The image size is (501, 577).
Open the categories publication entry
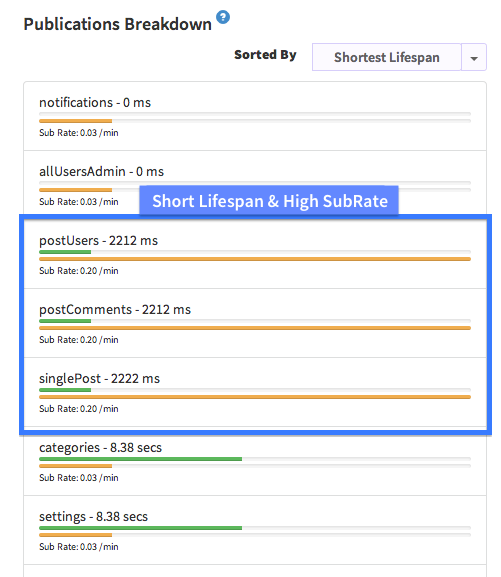pos(255,461)
